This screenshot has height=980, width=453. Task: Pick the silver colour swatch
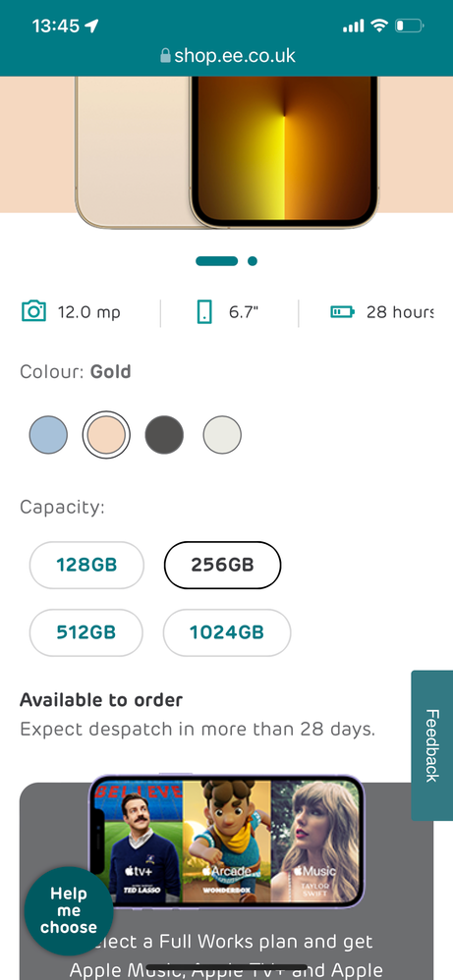(x=222, y=434)
